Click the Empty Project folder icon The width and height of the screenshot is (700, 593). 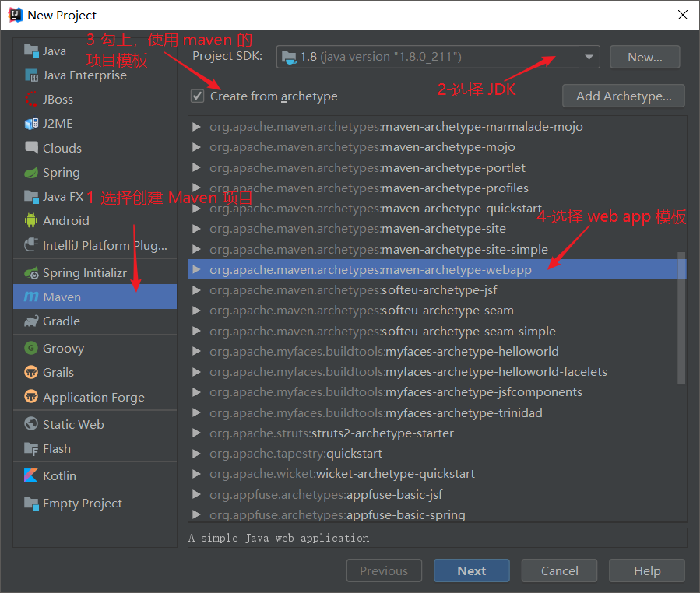coord(31,503)
